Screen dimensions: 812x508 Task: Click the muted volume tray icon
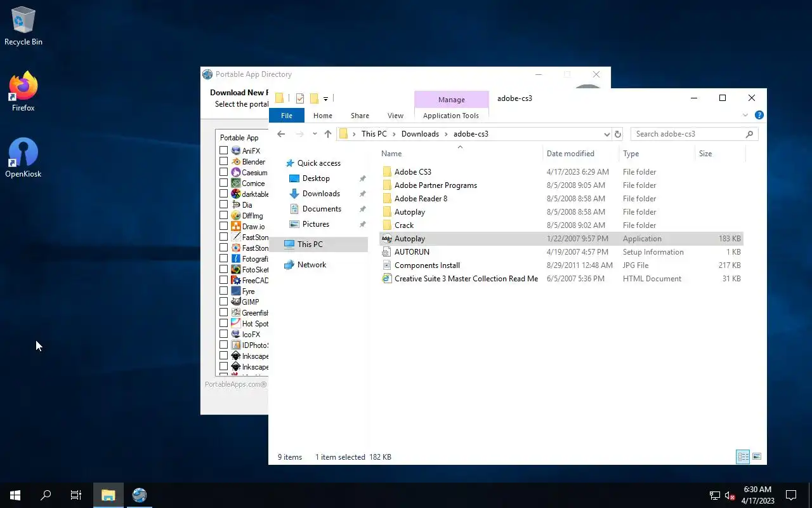(x=730, y=495)
